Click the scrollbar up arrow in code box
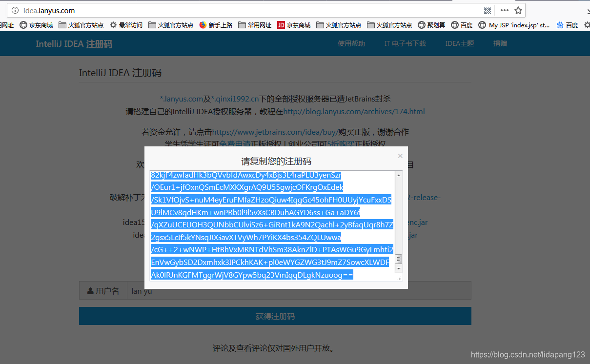 coord(399,175)
